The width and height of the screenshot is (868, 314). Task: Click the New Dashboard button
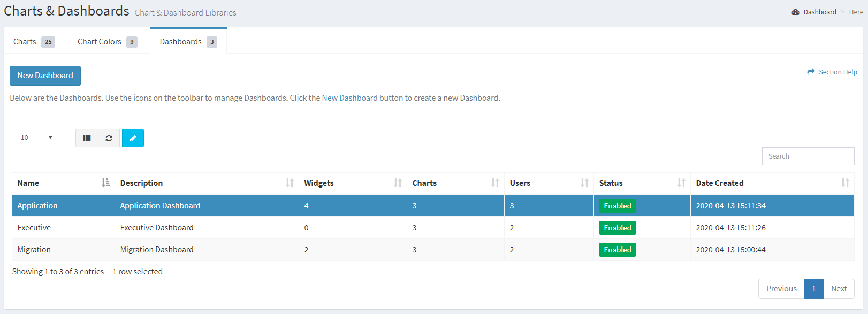[45, 76]
